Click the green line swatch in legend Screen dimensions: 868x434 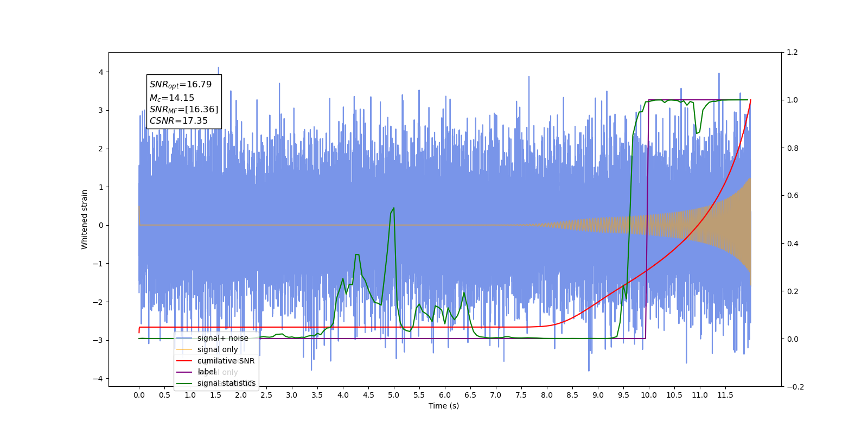(x=184, y=383)
